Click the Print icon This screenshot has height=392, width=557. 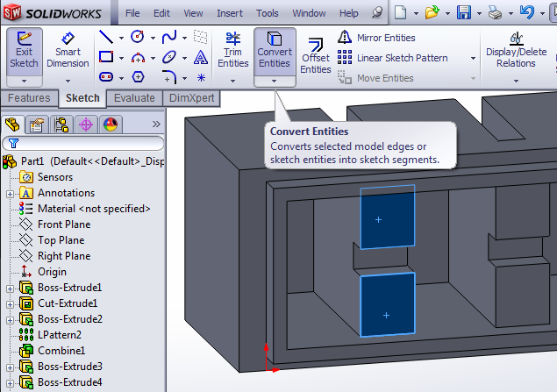pos(496,13)
